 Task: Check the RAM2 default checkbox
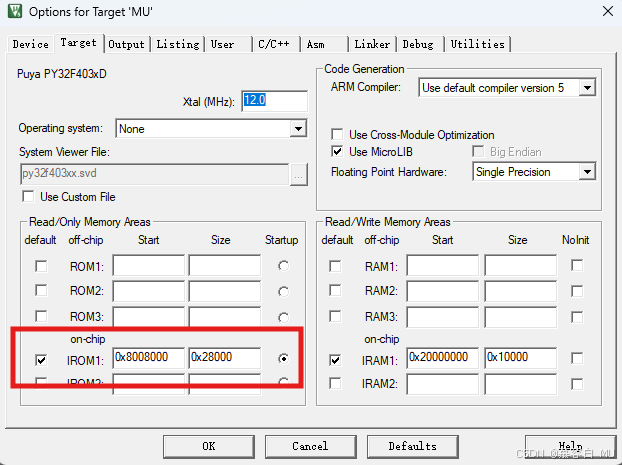click(x=336, y=290)
